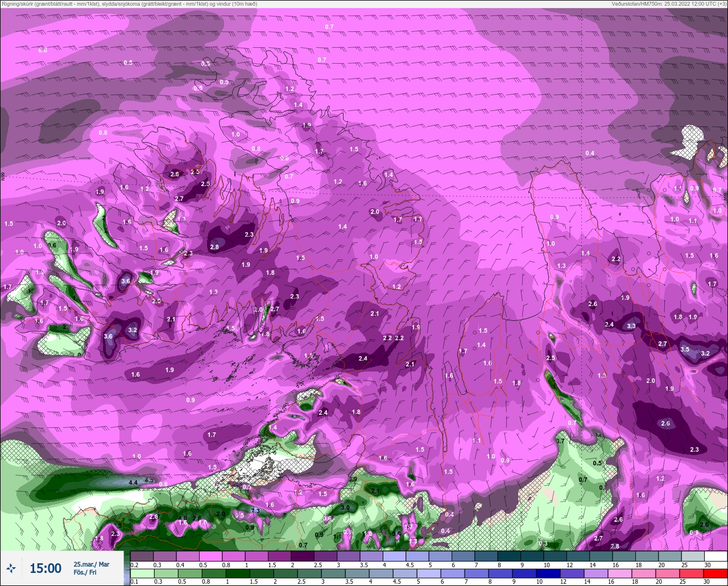Click the '0.2' label under upper legend row
Image resolution: width=728 pixels, height=586 pixels.
pos(134,565)
